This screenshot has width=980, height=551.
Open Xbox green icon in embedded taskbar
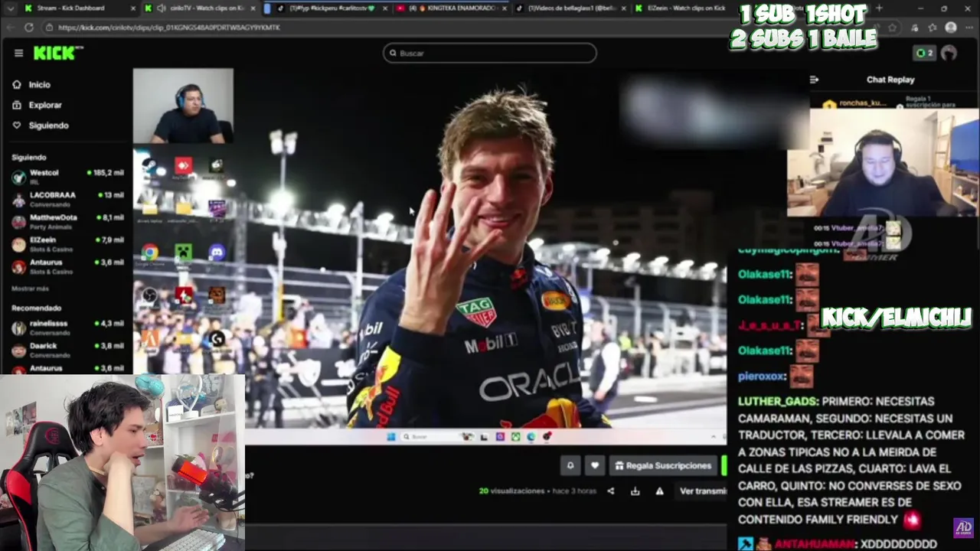click(x=515, y=437)
